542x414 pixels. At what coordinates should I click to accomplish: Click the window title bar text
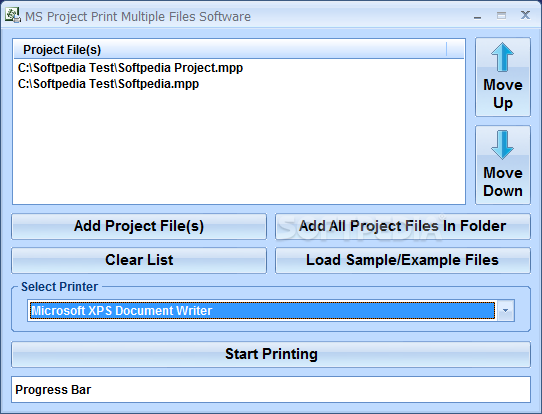(138, 17)
